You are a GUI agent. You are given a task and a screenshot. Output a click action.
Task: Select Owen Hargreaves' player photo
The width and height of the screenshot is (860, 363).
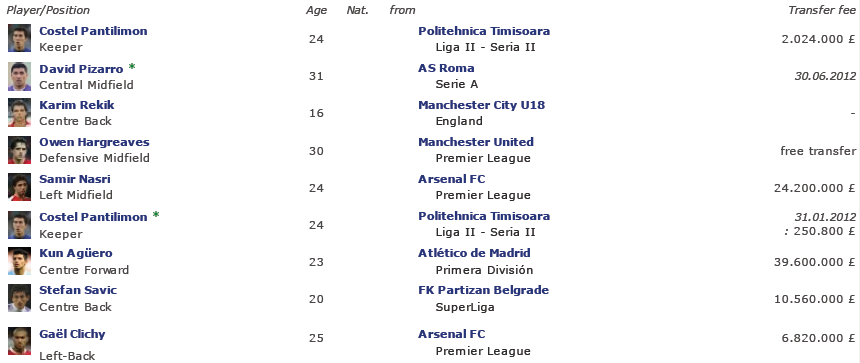[x=19, y=150]
